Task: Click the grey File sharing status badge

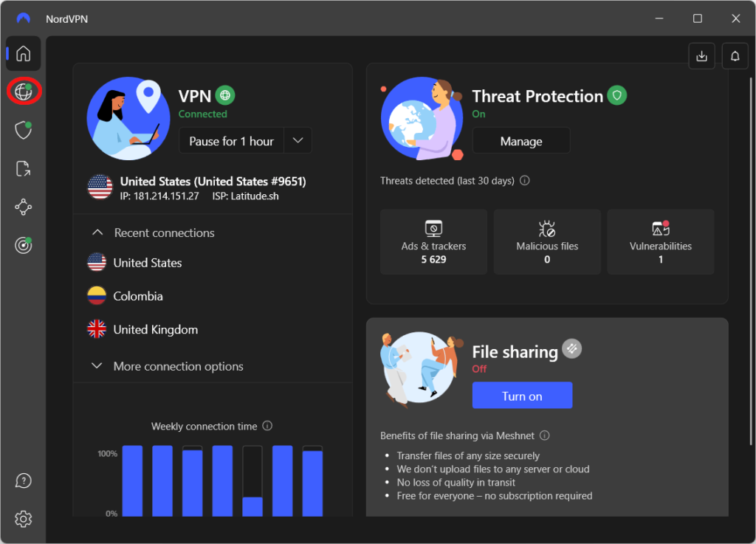Action: pyautogui.click(x=572, y=349)
